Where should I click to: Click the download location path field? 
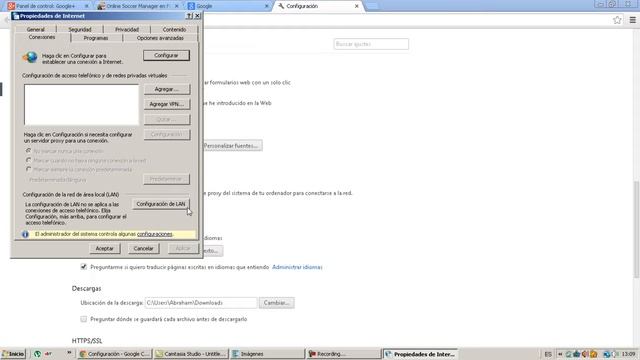[201, 303]
